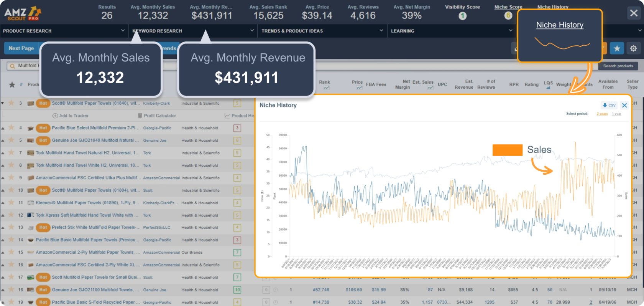Open the Keyword Research menu
The width and height of the screenshot is (644, 306).
157,31
